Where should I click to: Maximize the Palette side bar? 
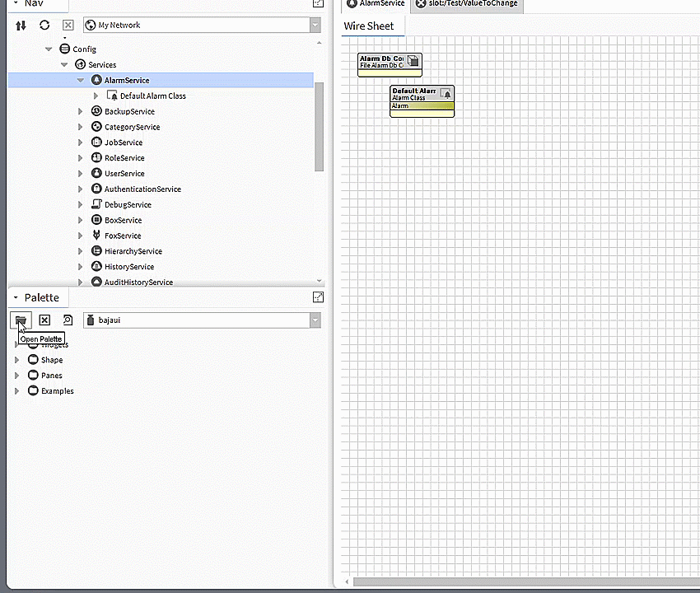318,297
